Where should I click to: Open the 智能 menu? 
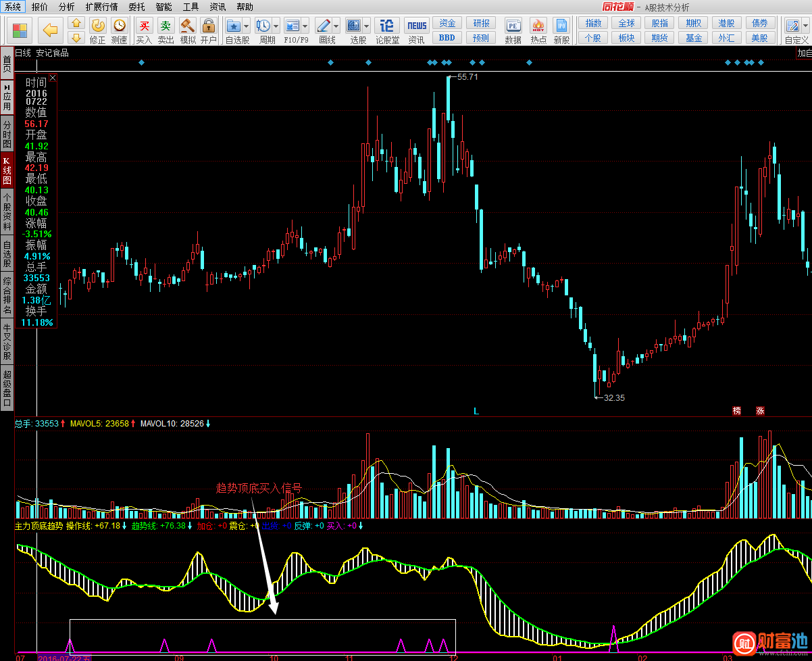[x=163, y=7]
